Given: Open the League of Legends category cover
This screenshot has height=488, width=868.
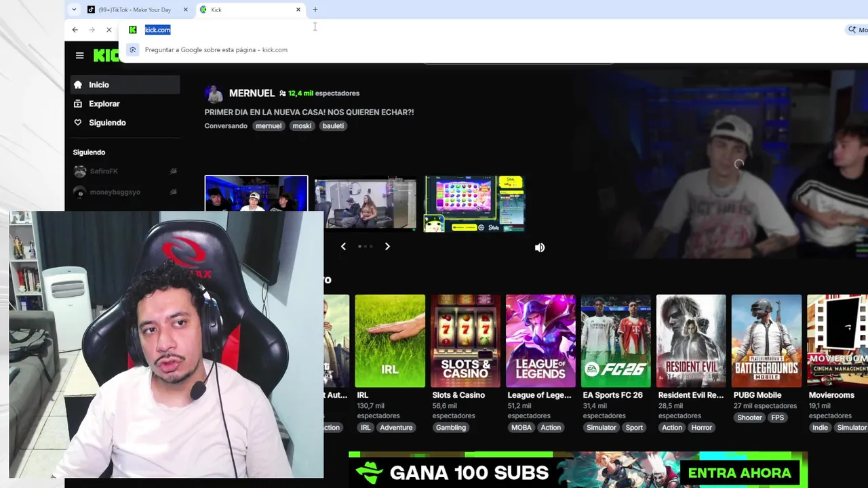Looking at the screenshot, I should coord(540,341).
